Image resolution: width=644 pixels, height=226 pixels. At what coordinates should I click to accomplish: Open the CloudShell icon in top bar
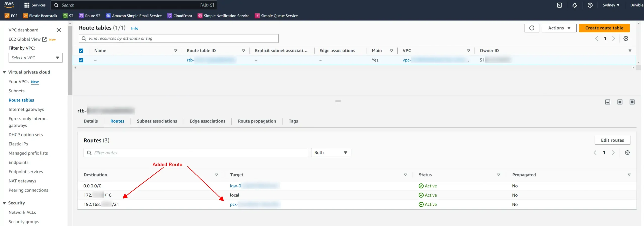pyautogui.click(x=559, y=5)
